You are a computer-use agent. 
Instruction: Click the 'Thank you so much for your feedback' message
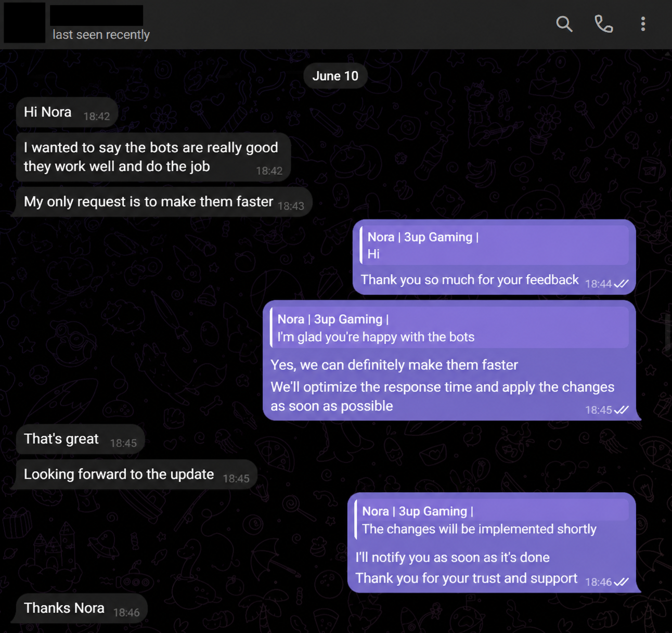(494, 257)
